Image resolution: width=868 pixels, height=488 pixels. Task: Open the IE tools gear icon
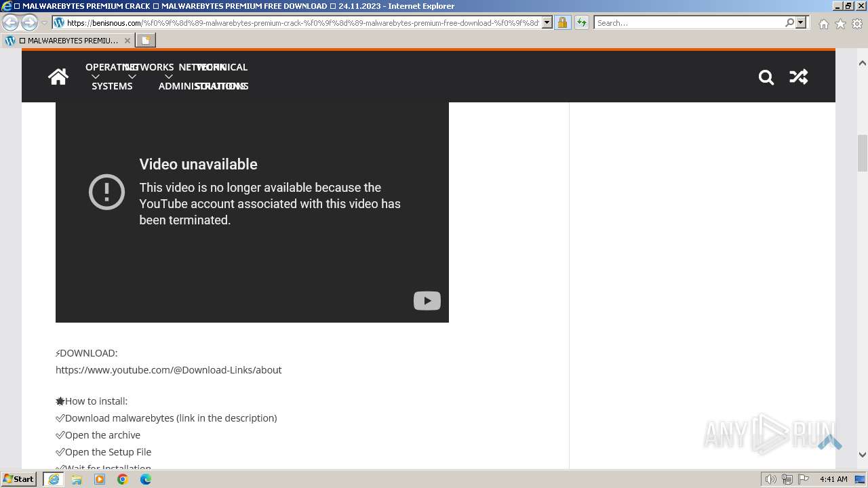(857, 24)
